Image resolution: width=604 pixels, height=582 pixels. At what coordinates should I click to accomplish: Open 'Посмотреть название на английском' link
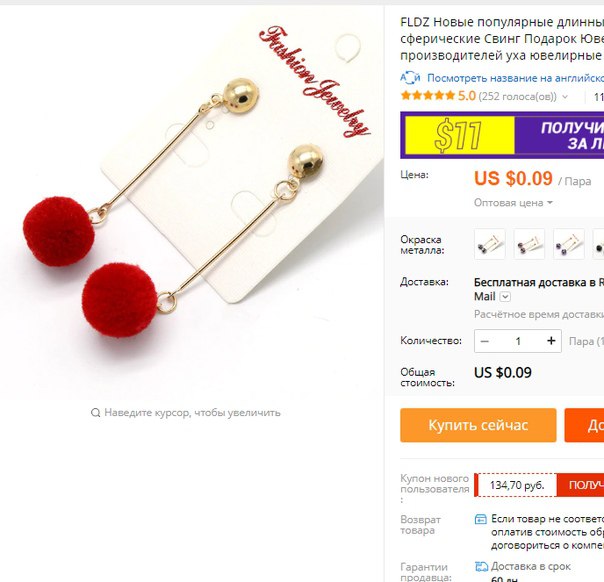pyautogui.click(x=515, y=78)
